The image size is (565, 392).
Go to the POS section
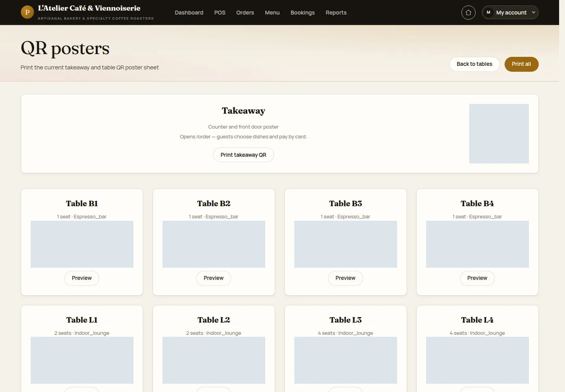pyautogui.click(x=220, y=13)
